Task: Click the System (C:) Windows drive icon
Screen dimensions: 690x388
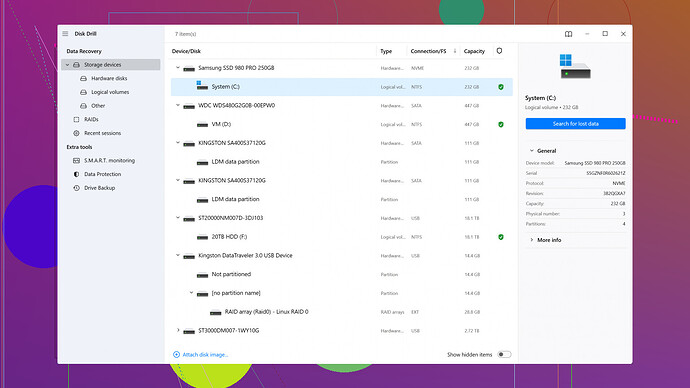Action: point(202,86)
